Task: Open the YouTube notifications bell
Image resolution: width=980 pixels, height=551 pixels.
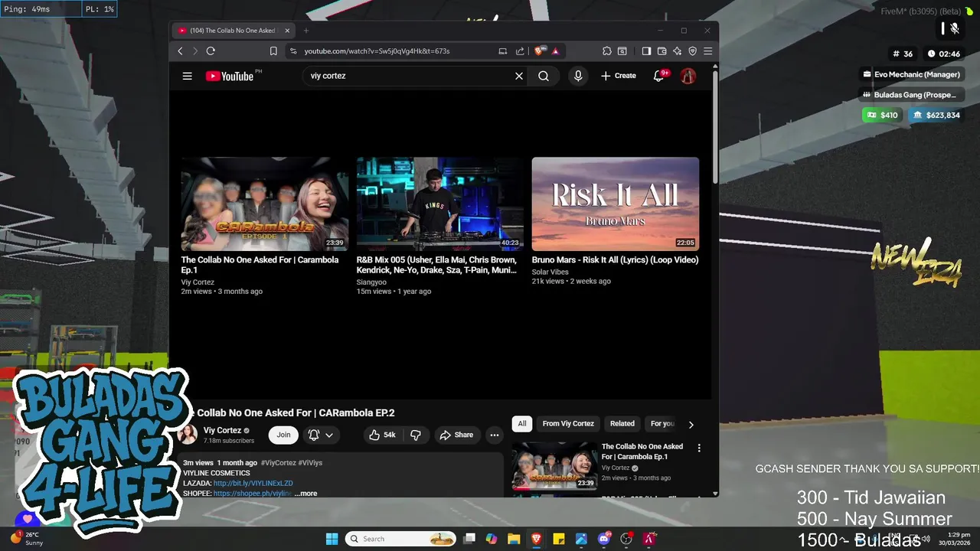Action: [658, 76]
